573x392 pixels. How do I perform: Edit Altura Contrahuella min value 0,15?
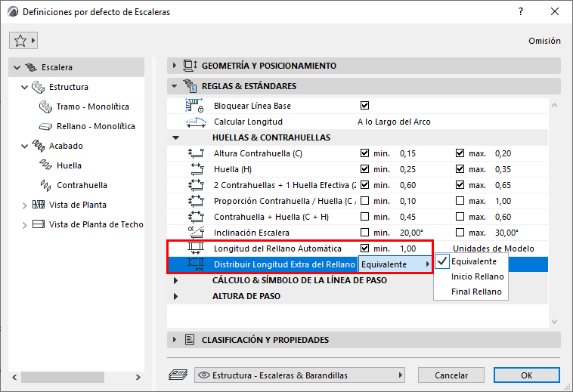pyautogui.click(x=407, y=153)
